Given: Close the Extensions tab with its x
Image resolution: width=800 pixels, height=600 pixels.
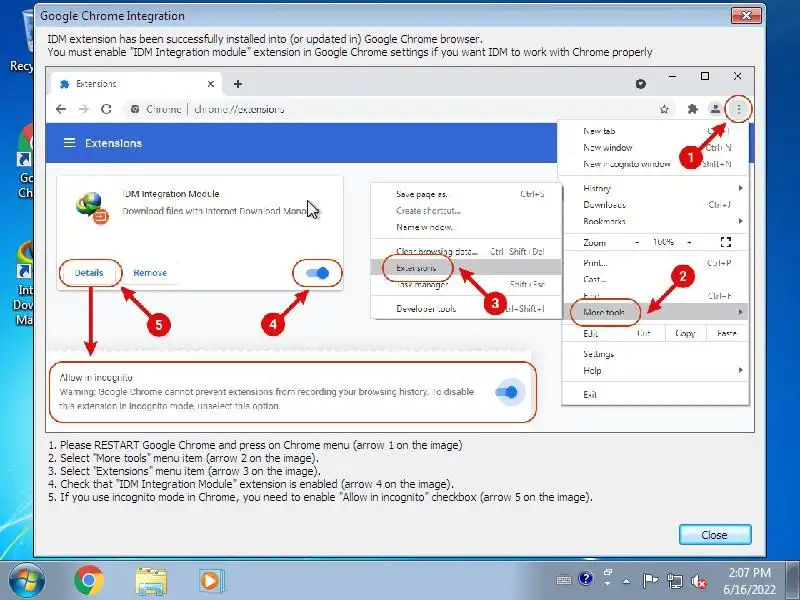Looking at the screenshot, I should [211, 84].
